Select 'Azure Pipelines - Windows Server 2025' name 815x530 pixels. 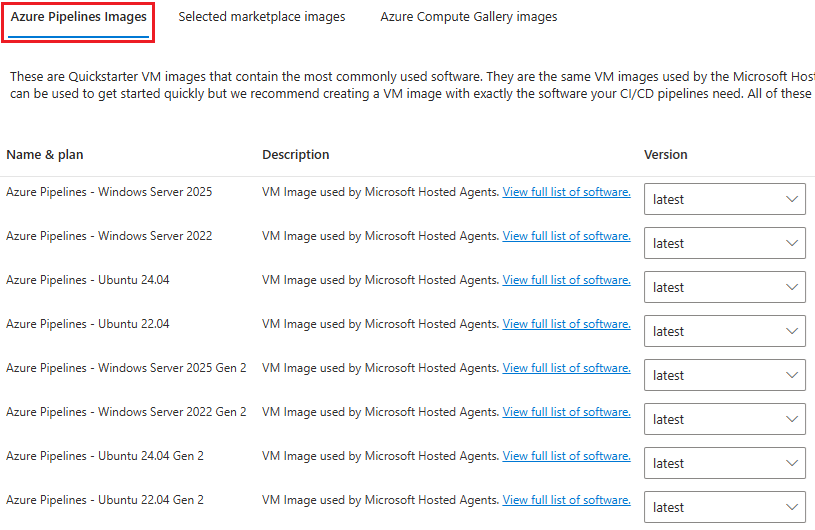coord(109,192)
